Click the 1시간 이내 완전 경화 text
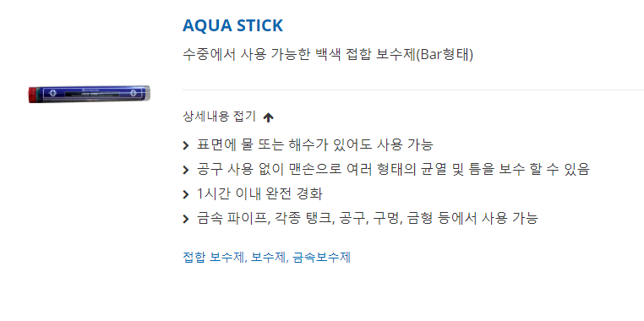Viewport: 644px width, 321px height. pyautogui.click(x=259, y=193)
